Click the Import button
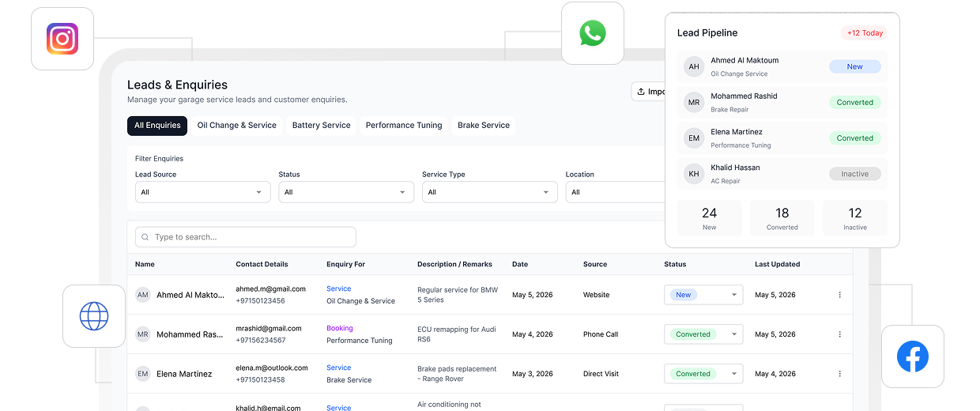Image resolution: width=980 pixels, height=411 pixels. click(649, 92)
